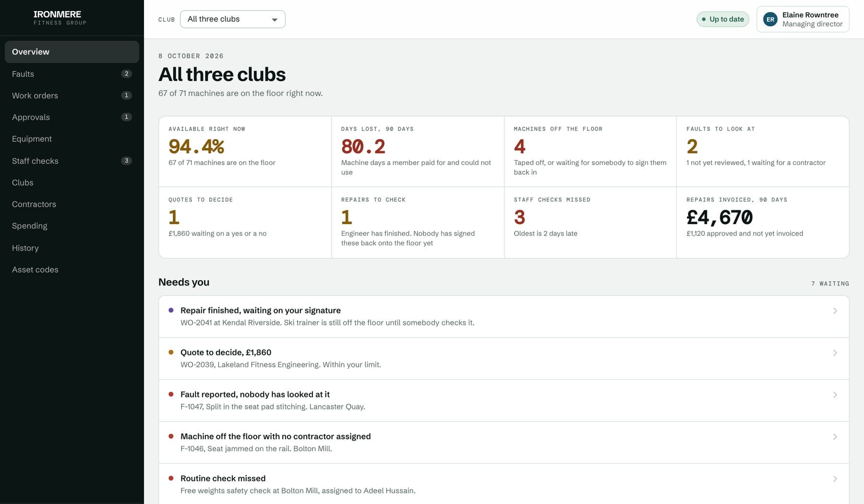Open the Contractors page
Screen dimensions: 864x504
(72, 204)
